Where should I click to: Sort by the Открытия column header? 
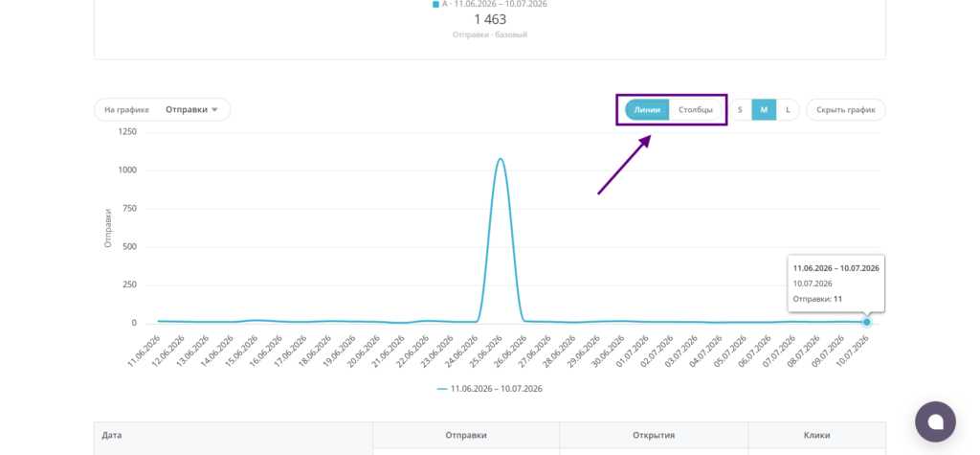tap(654, 435)
